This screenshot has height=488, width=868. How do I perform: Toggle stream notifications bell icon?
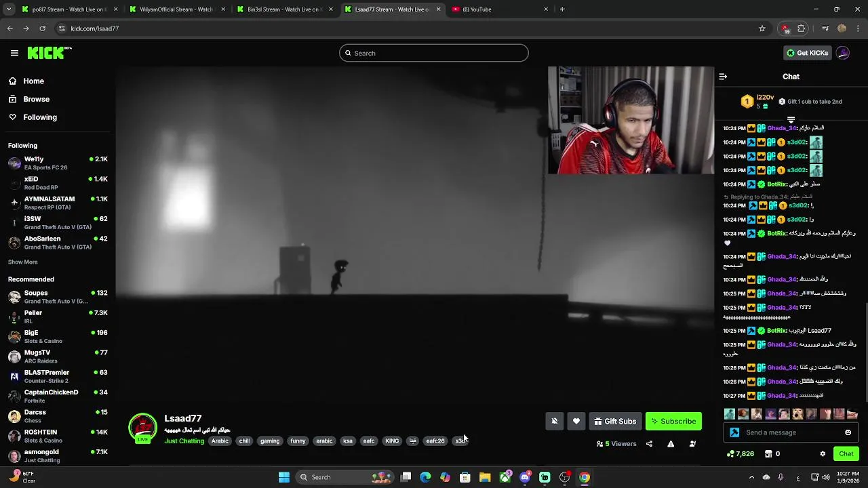coord(554,422)
